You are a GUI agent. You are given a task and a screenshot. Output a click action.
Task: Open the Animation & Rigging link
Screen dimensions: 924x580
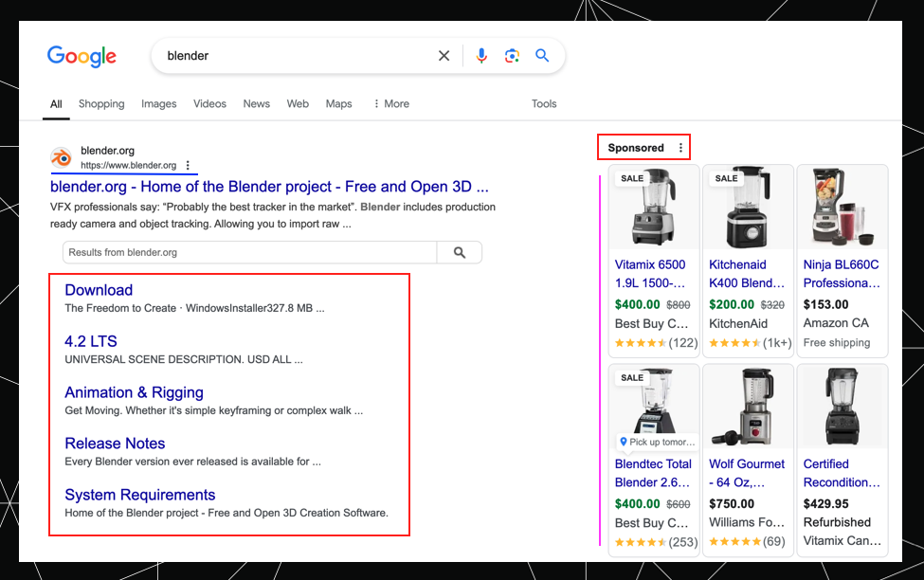coord(134,392)
